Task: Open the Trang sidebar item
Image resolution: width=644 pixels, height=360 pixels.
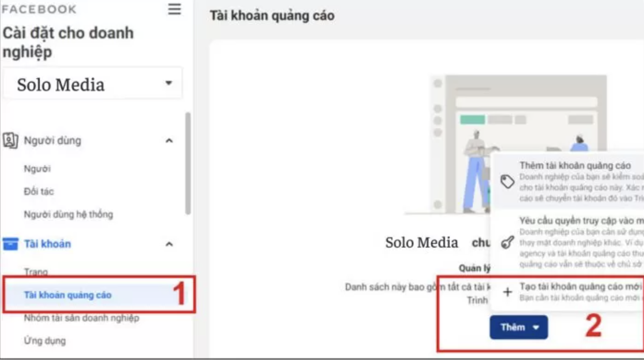Action: coord(36,272)
